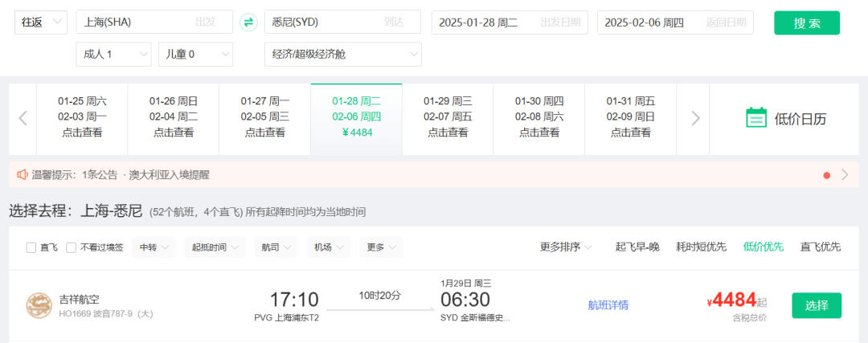
Task: Open the 经济/超级经济舱 cabin class dropdown
Action: [x=342, y=55]
